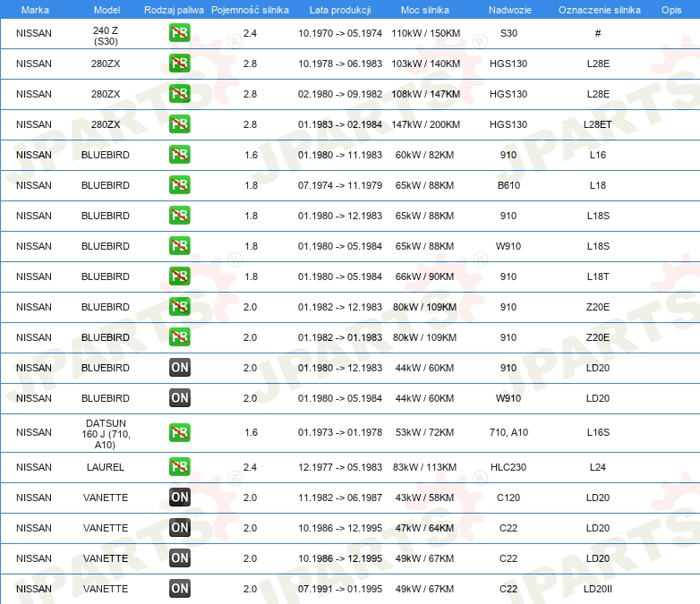Click the Pojemność silnika column header
Viewport: 700px width, 604px height.
pyautogui.click(x=250, y=10)
